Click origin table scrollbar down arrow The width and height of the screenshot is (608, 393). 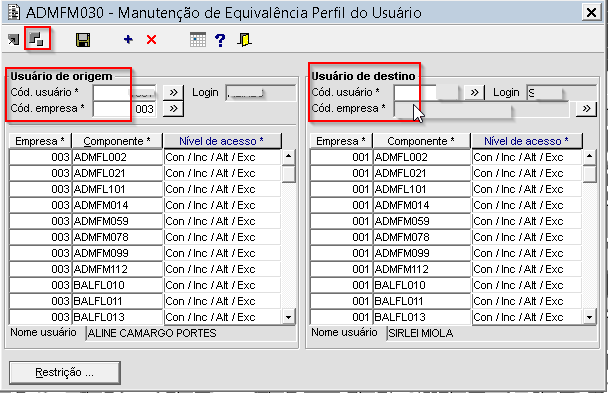pyautogui.click(x=288, y=317)
